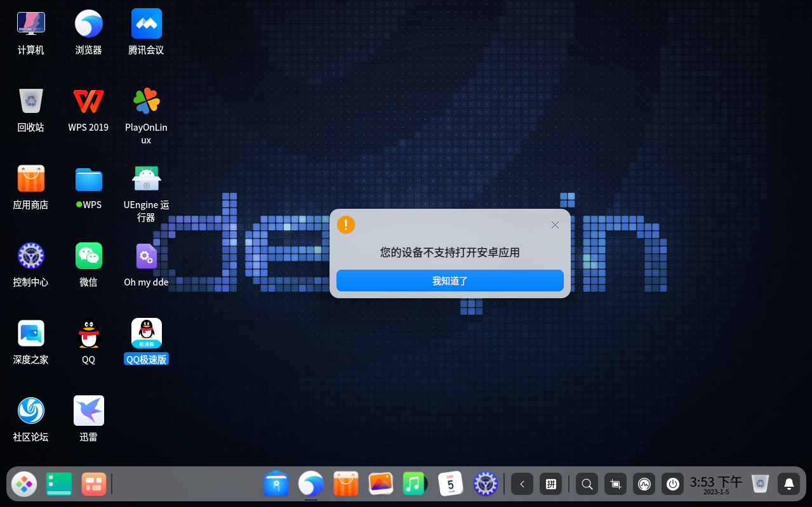Open 控制中心 from the desktop

click(30, 256)
